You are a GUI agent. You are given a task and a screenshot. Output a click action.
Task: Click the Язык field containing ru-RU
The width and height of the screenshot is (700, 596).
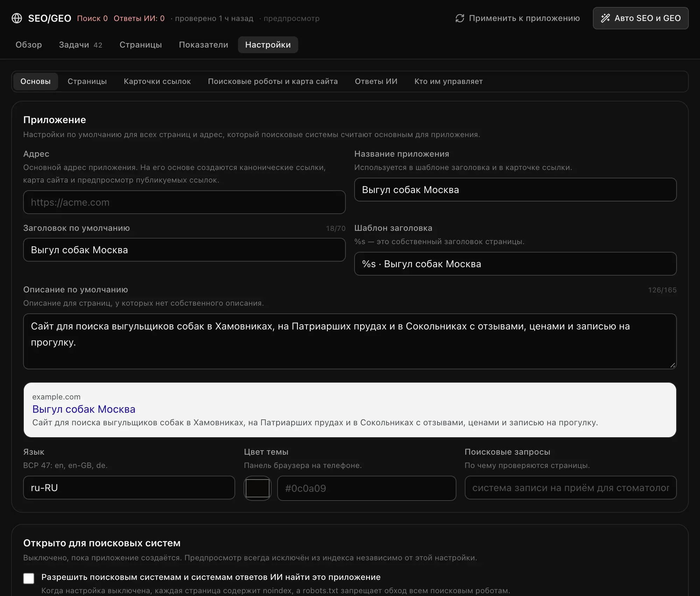pos(129,488)
